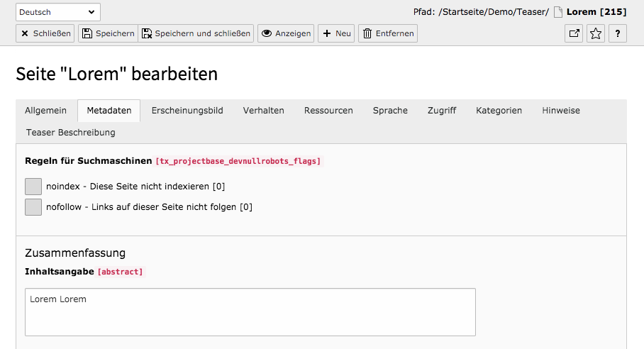Enable the noindex checkbox

33,187
